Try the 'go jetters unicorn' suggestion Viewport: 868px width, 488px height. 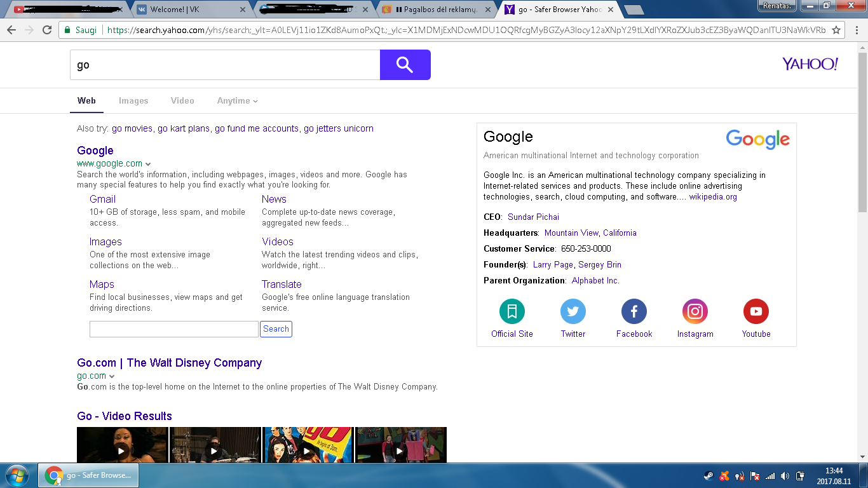tap(339, 128)
